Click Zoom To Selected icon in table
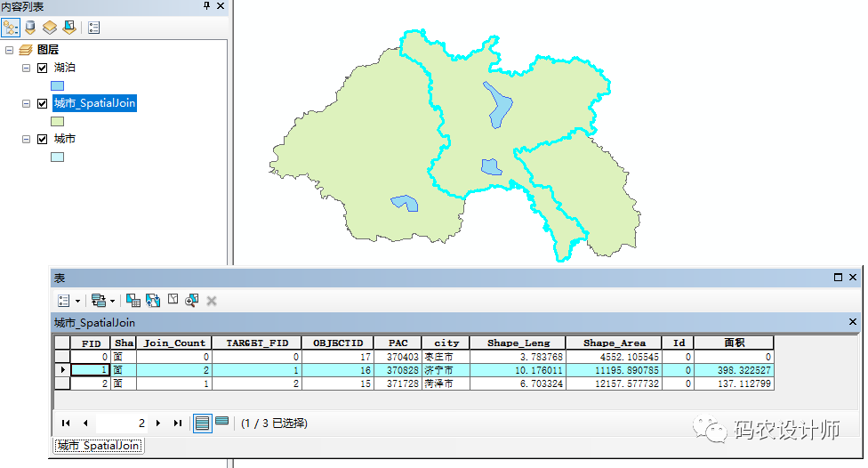Image resolution: width=868 pixels, height=468 pixels. (x=191, y=301)
